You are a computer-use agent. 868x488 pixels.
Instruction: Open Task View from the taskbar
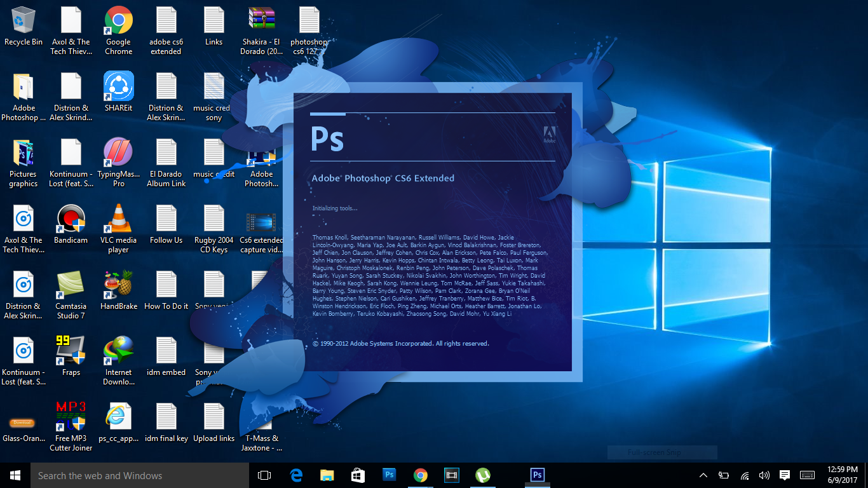tap(264, 475)
